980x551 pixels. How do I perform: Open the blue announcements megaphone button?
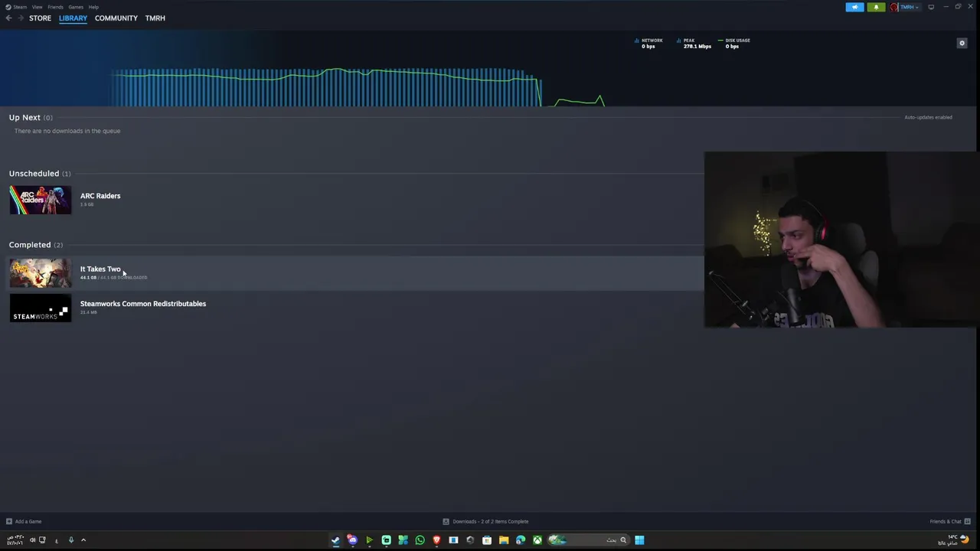(854, 7)
